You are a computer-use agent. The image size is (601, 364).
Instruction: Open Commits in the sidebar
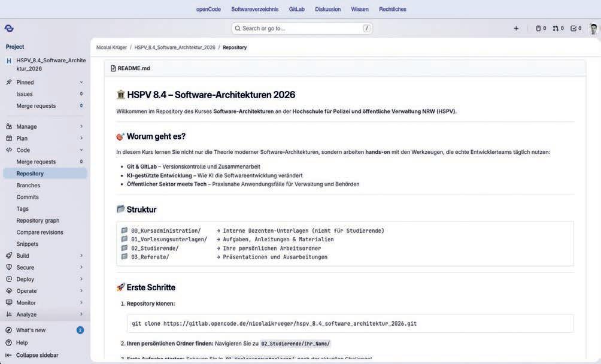coord(45,197)
